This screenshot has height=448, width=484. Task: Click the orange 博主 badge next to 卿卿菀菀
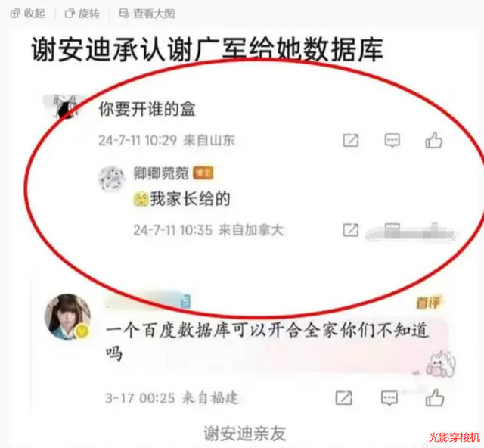pyautogui.click(x=203, y=173)
